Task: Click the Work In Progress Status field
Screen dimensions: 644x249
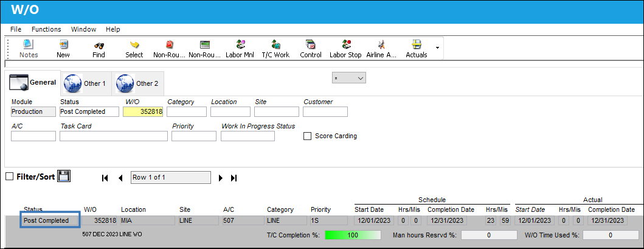Action: pos(248,136)
